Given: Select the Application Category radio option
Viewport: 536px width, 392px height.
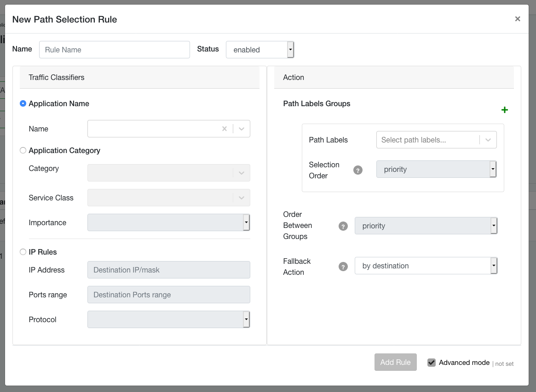Looking at the screenshot, I should 23,151.
